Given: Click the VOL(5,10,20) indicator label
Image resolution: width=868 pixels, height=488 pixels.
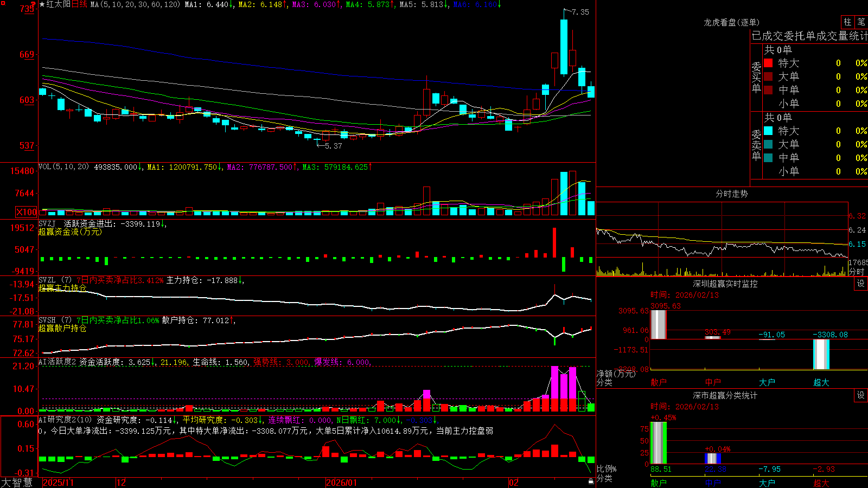Looking at the screenshot, I should 63,167.
